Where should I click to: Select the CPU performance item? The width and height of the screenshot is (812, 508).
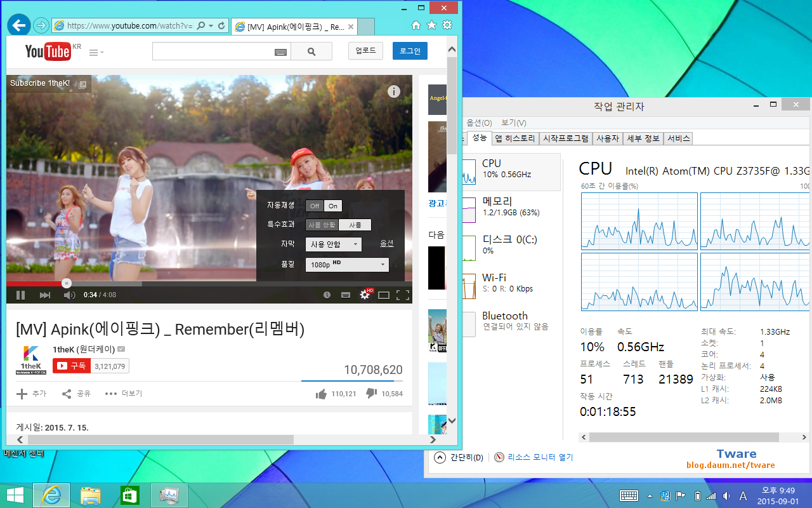click(x=511, y=171)
